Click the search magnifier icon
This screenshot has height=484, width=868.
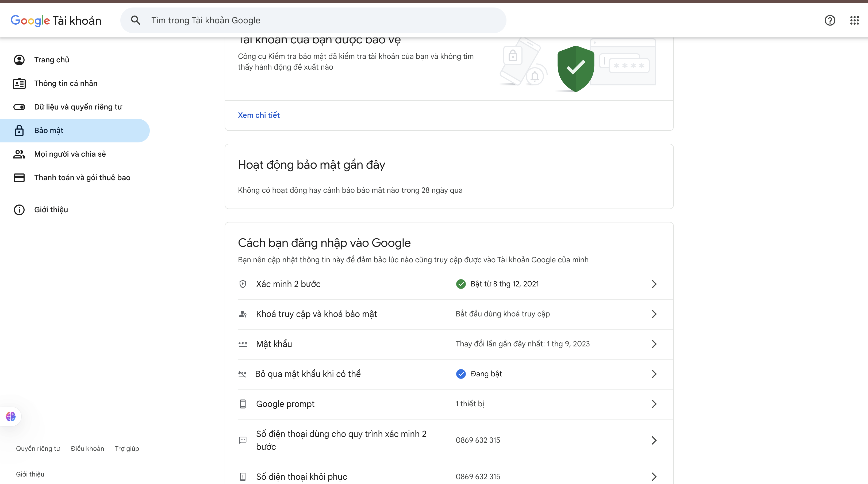point(136,20)
